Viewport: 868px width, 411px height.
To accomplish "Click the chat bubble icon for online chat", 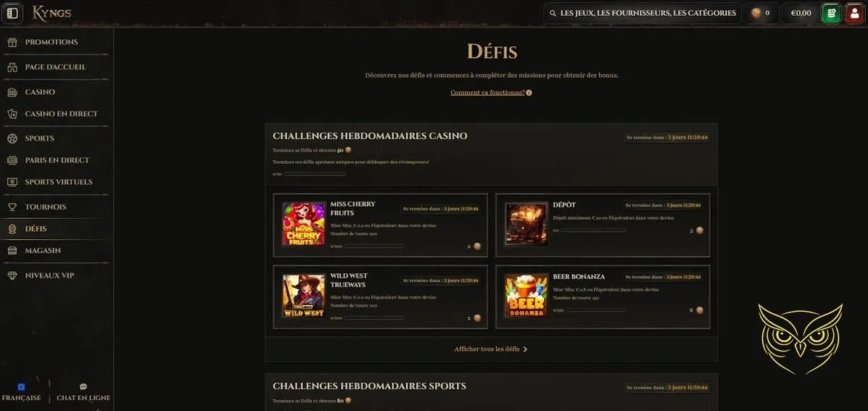I will click(x=83, y=386).
